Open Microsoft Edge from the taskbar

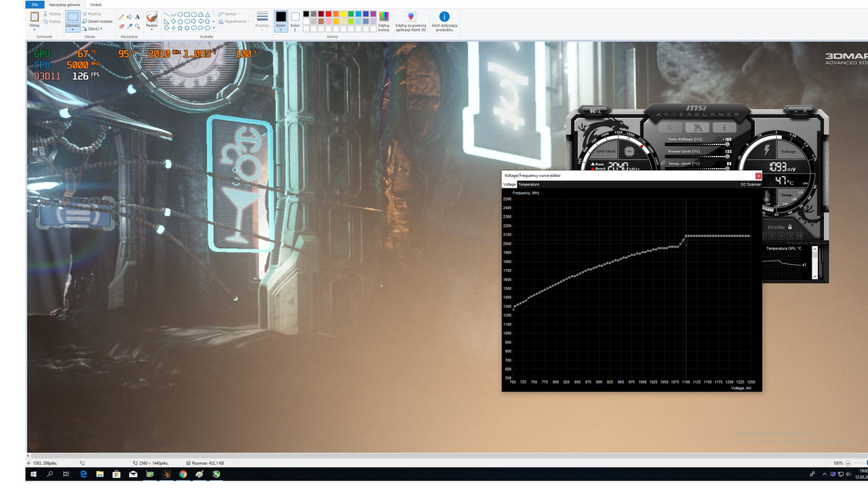tap(83, 474)
